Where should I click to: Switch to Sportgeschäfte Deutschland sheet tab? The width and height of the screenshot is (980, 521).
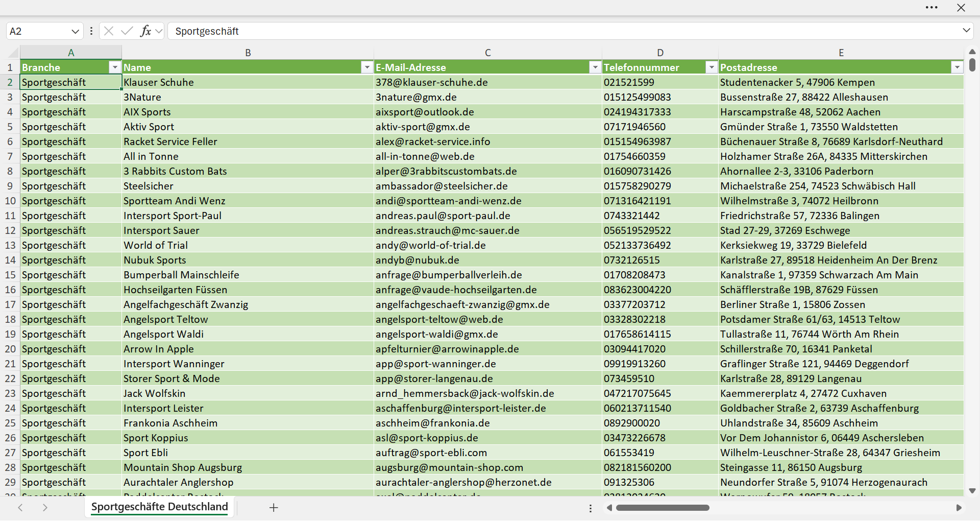pyautogui.click(x=160, y=507)
